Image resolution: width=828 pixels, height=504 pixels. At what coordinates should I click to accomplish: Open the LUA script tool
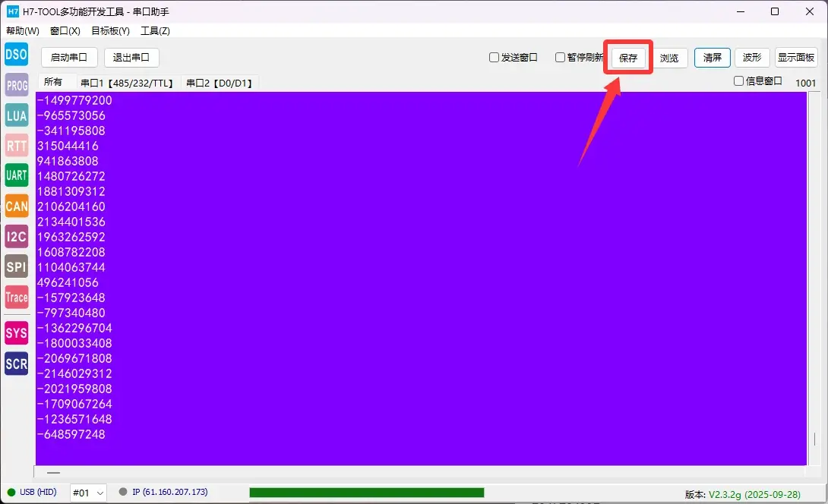tap(17, 115)
